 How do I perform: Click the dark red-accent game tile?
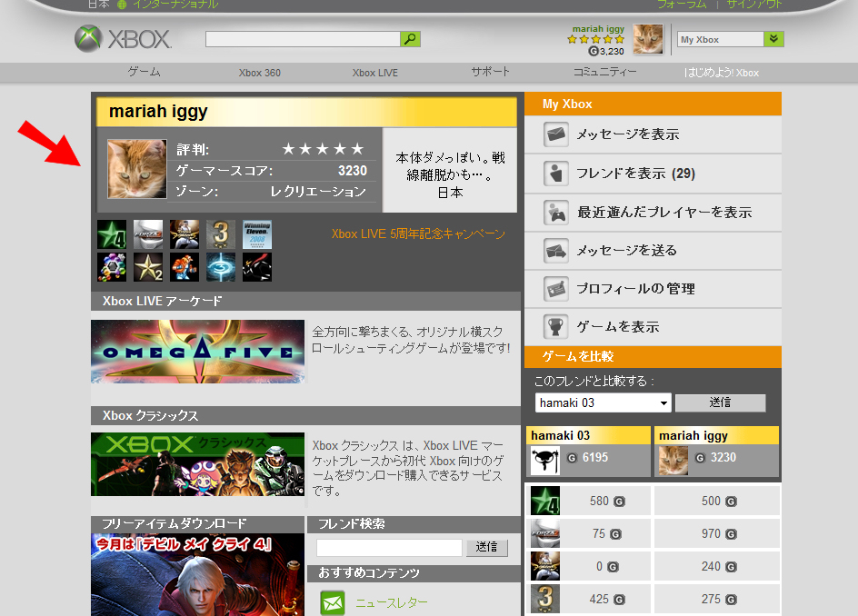(257, 267)
